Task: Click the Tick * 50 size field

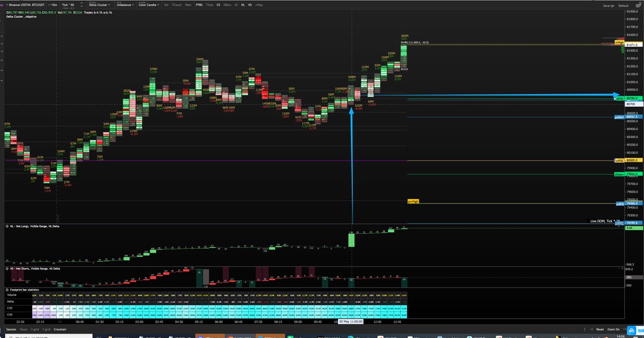Action: point(68,5)
